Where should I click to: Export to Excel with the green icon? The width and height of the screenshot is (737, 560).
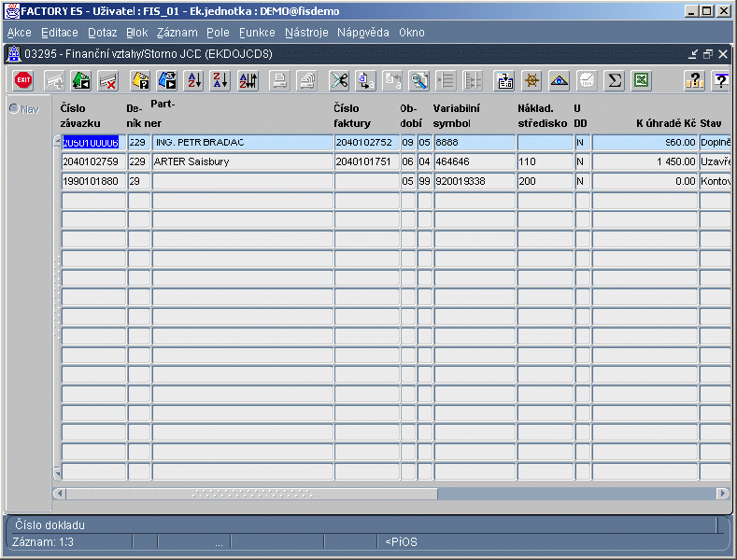pyautogui.click(x=642, y=80)
